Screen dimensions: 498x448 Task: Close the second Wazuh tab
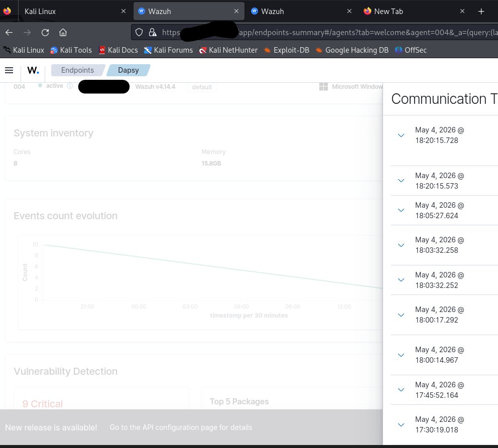coord(349,11)
